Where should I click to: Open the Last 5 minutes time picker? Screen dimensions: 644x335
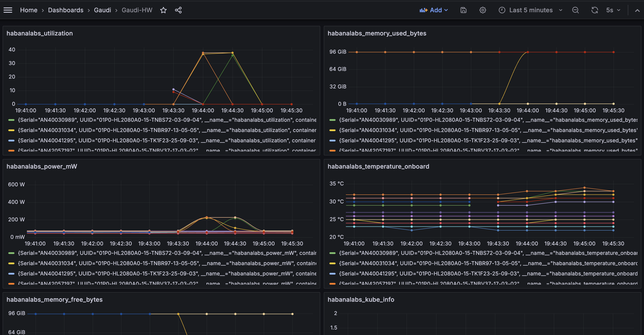pos(530,10)
